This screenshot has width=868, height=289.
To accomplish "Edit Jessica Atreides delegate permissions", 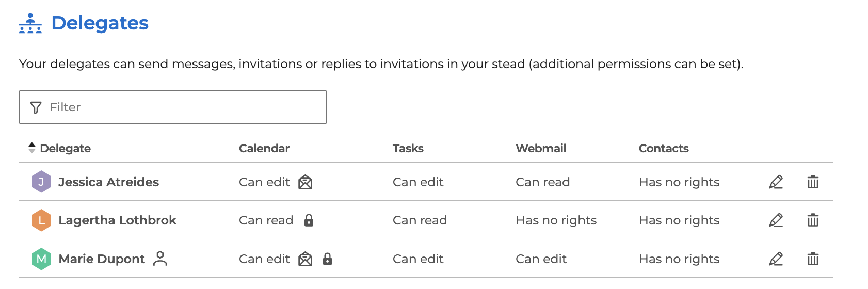I will coord(776,182).
